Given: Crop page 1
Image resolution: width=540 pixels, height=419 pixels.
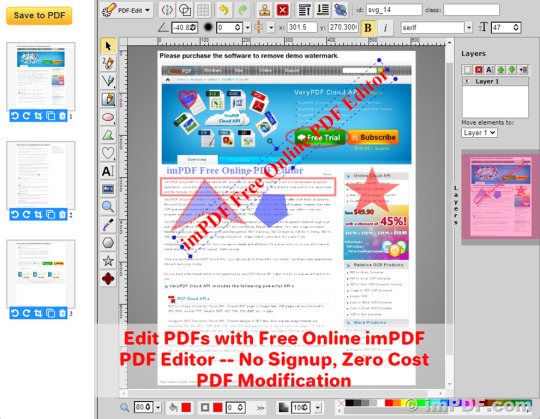Looking at the screenshot, I should [38, 116].
